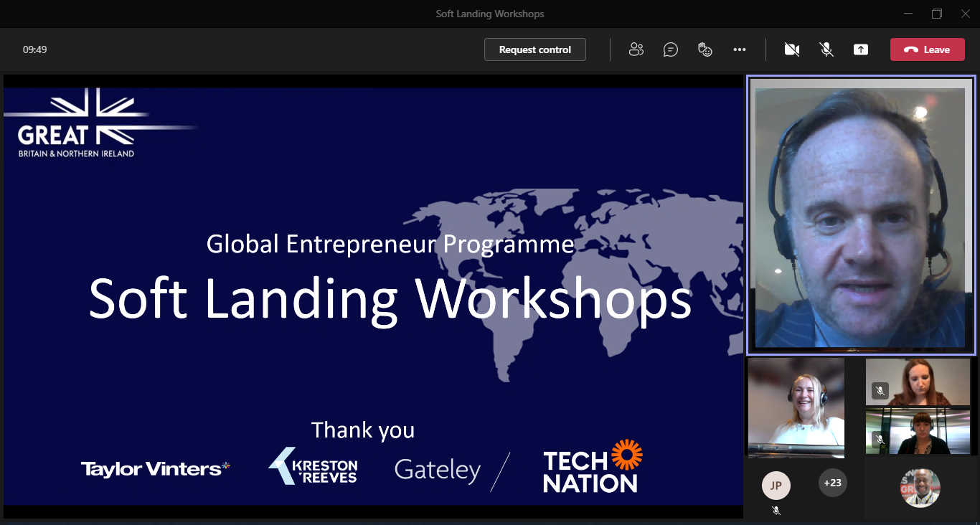
Task: Show the +23 additional participants
Action: (x=832, y=483)
